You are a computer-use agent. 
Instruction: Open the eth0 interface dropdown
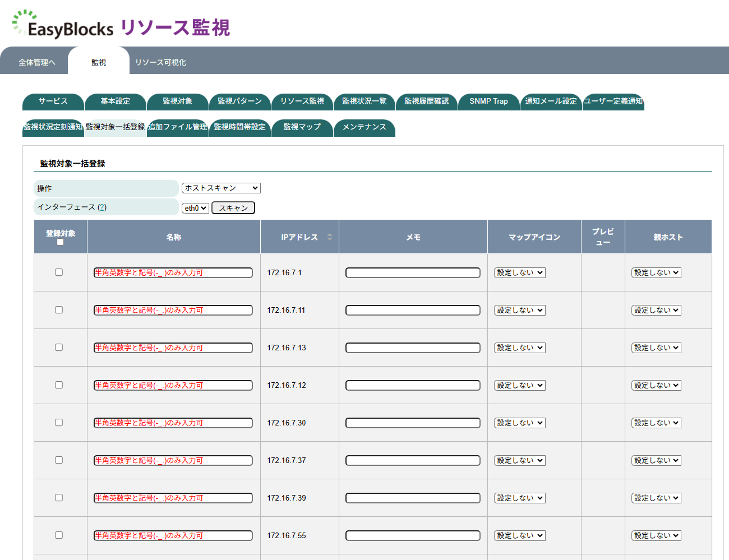coord(195,207)
